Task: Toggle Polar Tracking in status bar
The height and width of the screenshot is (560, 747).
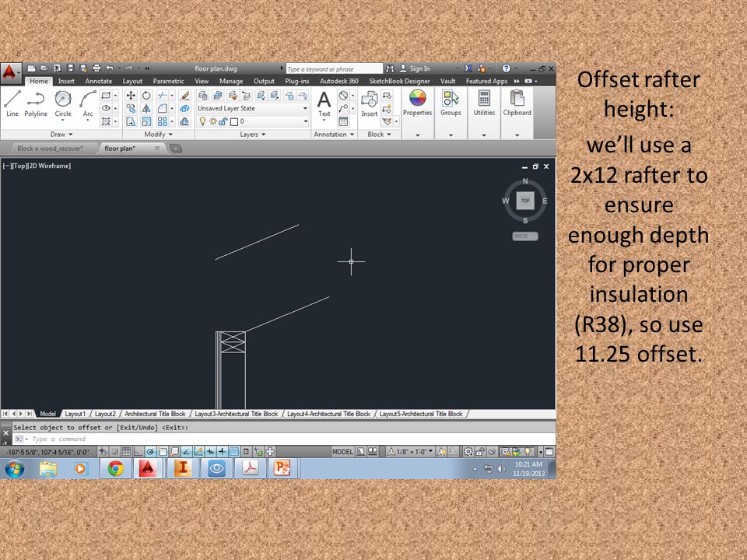Action: (x=150, y=451)
